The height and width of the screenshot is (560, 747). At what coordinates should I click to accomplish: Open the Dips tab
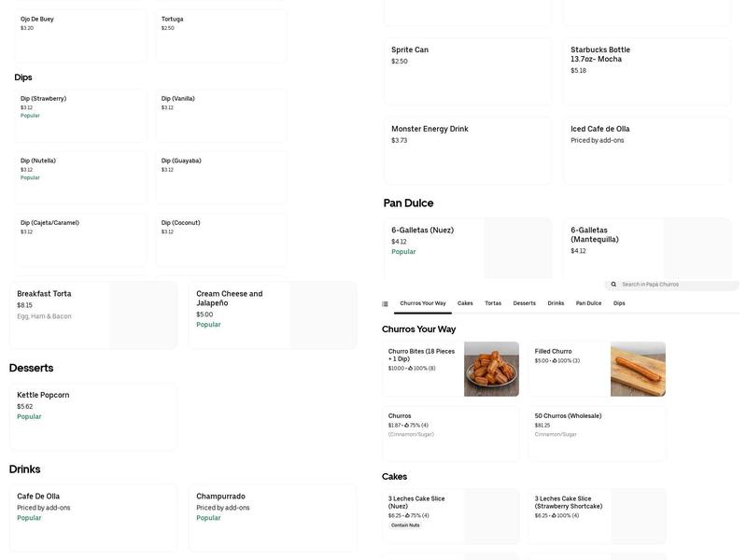617,301
